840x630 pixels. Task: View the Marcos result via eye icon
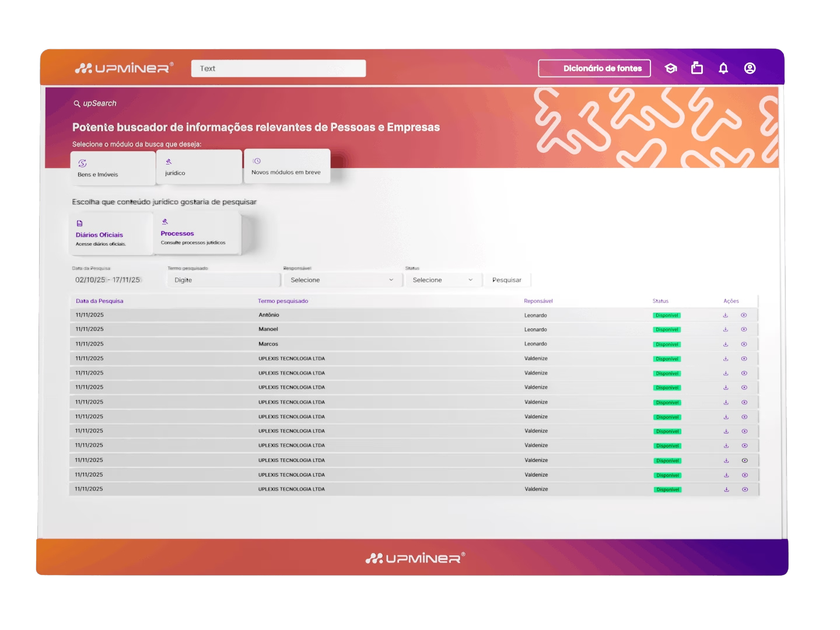click(x=744, y=344)
